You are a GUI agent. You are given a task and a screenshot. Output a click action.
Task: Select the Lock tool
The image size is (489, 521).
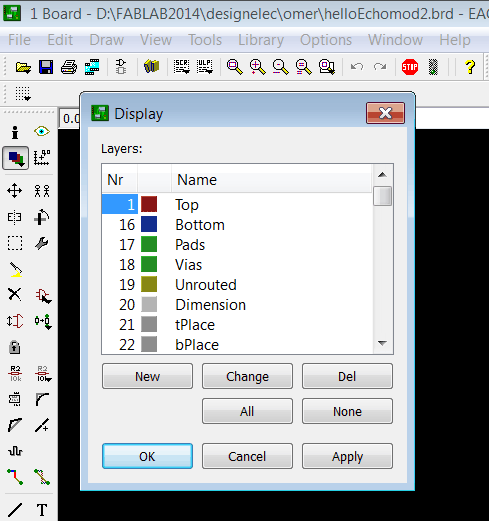point(15,347)
